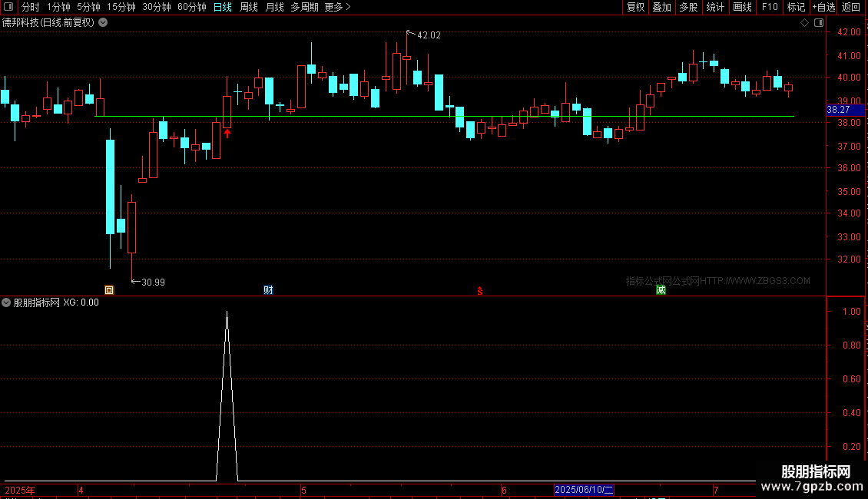
Task: Open the green 减 holdings marker
Action: tap(661, 290)
